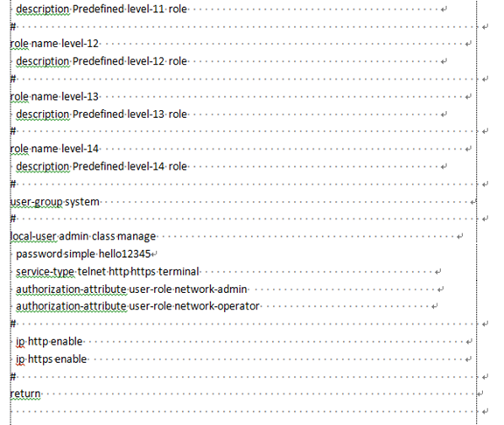Click the 'service-type telnet http https terminal' line
Screen dimensions: 504x425
coord(108,272)
